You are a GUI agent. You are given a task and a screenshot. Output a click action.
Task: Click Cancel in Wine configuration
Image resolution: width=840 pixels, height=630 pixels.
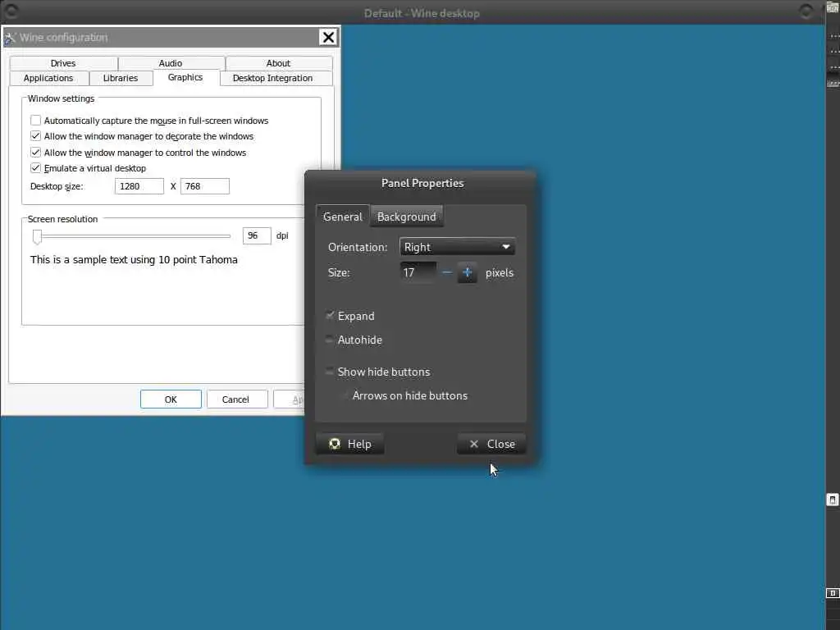pos(235,399)
